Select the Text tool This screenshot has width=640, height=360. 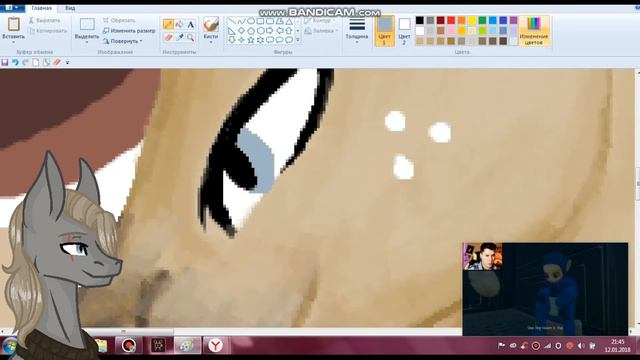pos(191,24)
